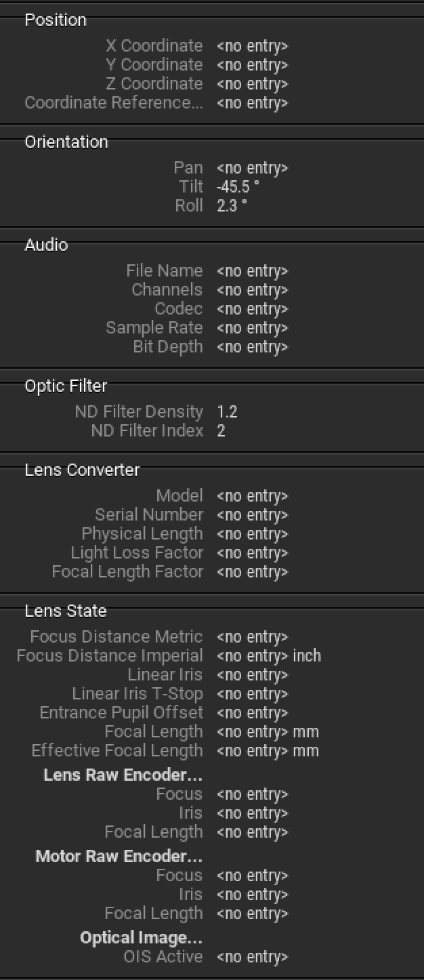Click the Pan value field
The image size is (424, 980).
tap(252, 168)
